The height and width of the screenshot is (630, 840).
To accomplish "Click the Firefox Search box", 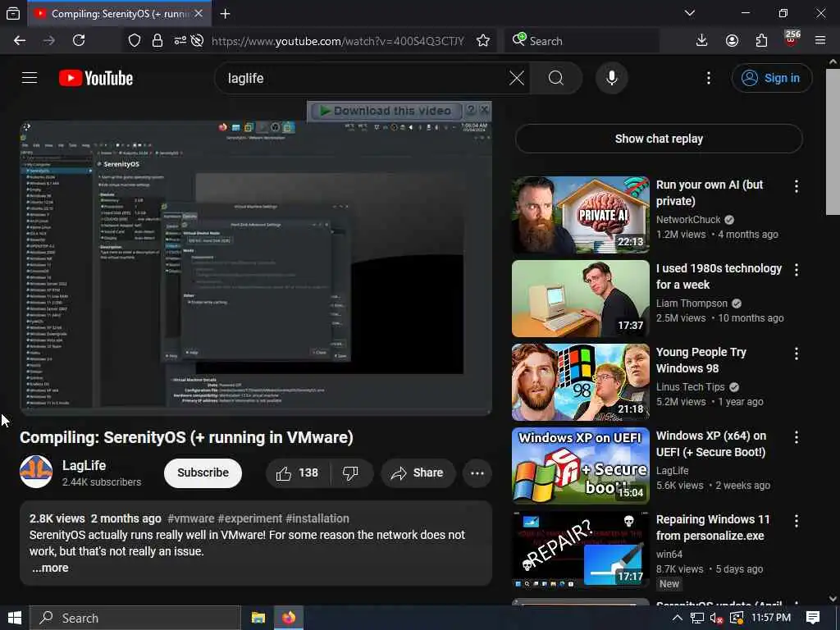I will (582, 41).
